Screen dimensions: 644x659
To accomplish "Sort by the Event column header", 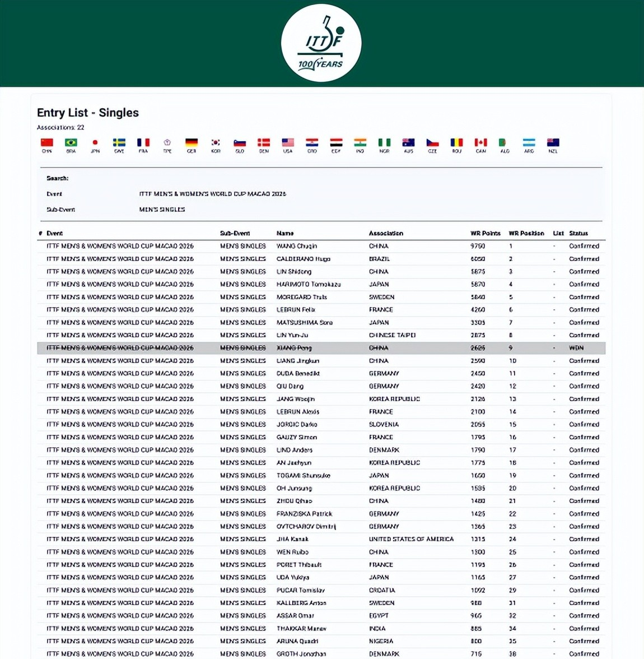I will tap(55, 233).
